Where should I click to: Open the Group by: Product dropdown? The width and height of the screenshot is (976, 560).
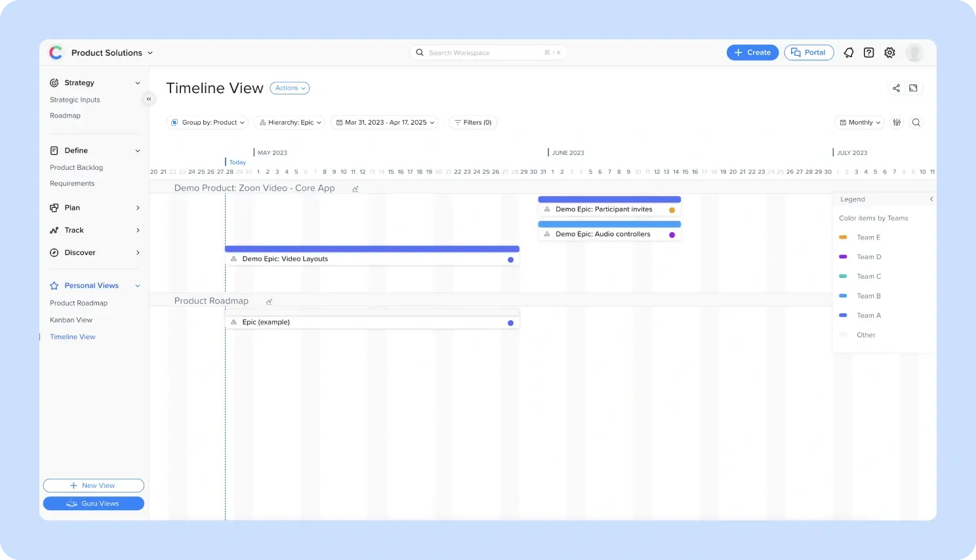(207, 123)
